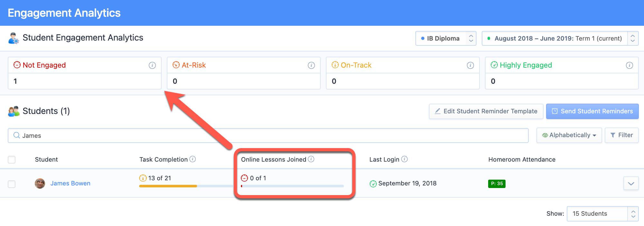644x226 pixels.
Task: Expand James Bowen's row details chevron
Action: [x=631, y=184]
